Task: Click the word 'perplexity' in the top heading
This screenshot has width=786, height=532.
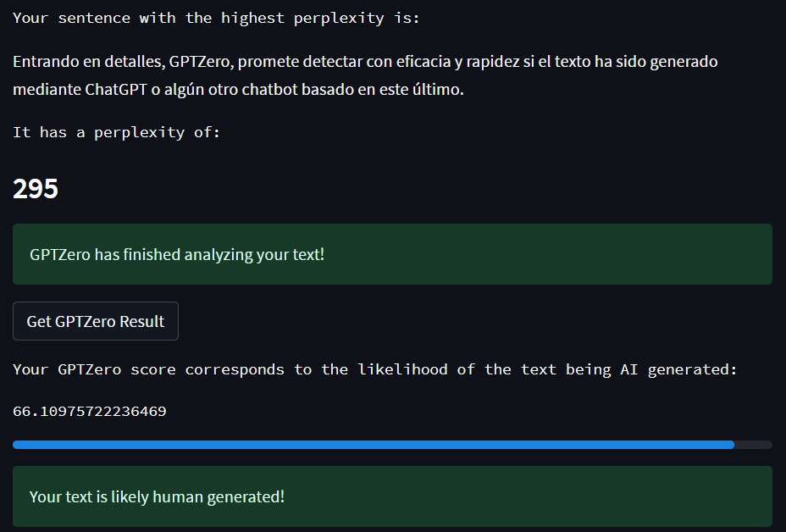Action: [x=339, y=19]
